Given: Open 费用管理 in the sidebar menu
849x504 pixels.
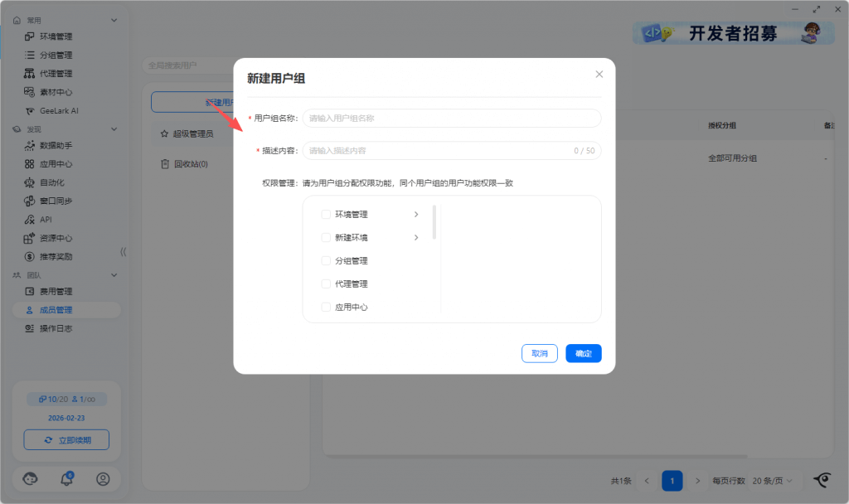Looking at the screenshot, I should [56, 292].
